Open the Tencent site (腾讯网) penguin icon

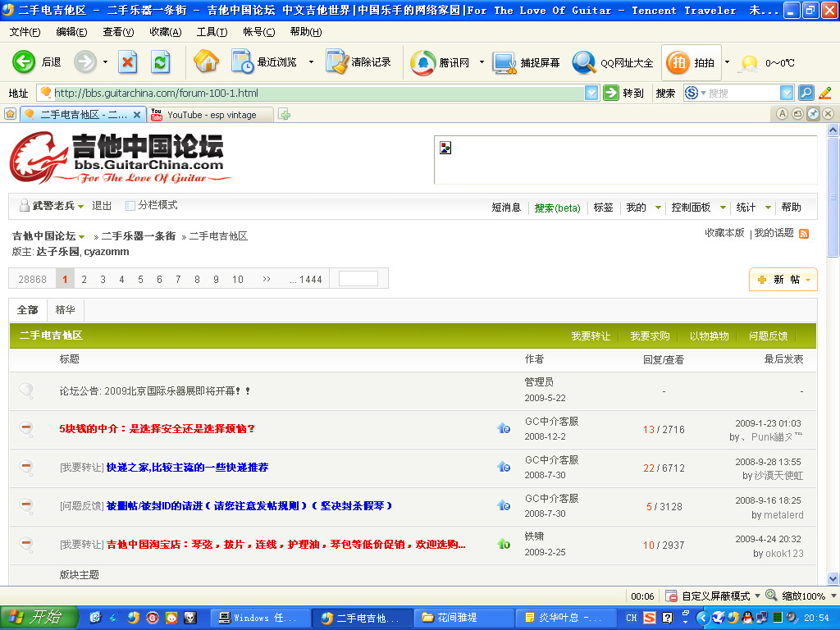(423, 62)
